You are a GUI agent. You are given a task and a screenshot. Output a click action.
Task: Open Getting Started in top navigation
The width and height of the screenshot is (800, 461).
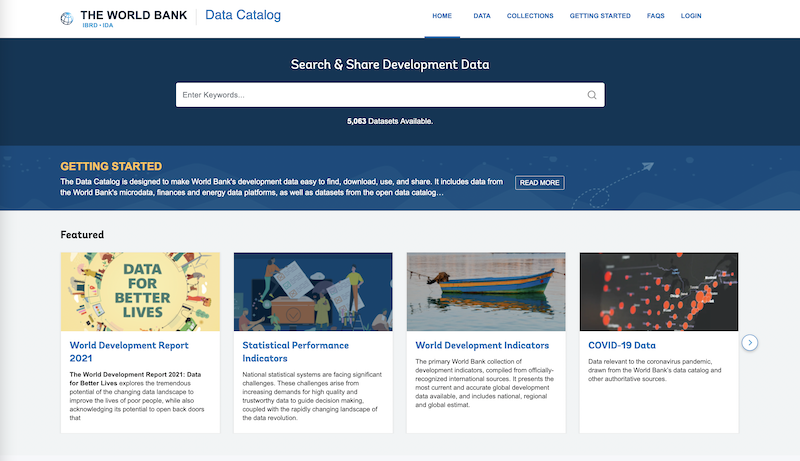pos(600,17)
